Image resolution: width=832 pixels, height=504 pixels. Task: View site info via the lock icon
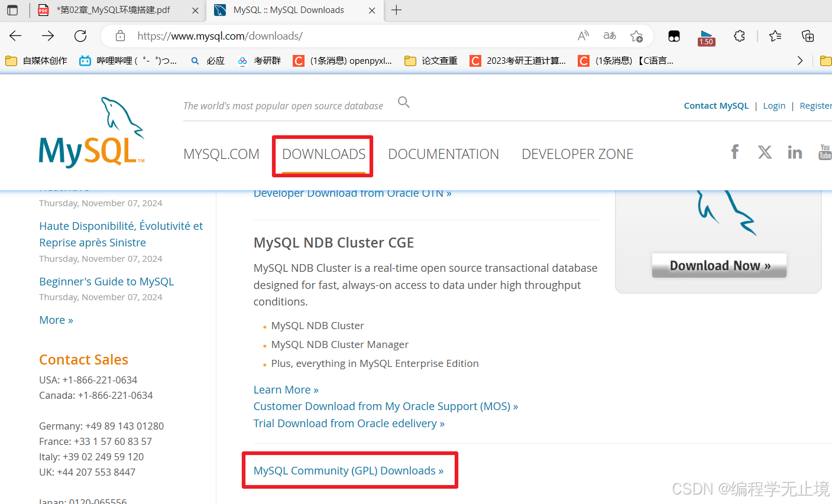click(x=120, y=36)
